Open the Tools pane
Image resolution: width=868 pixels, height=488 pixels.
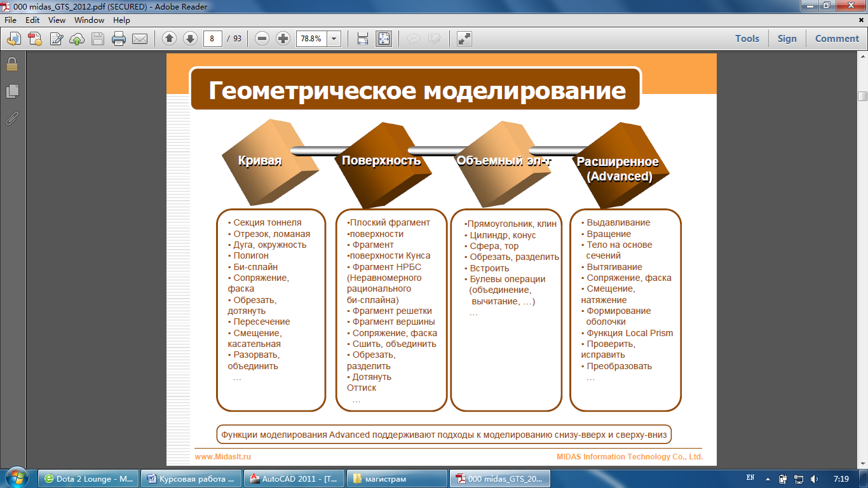(747, 38)
